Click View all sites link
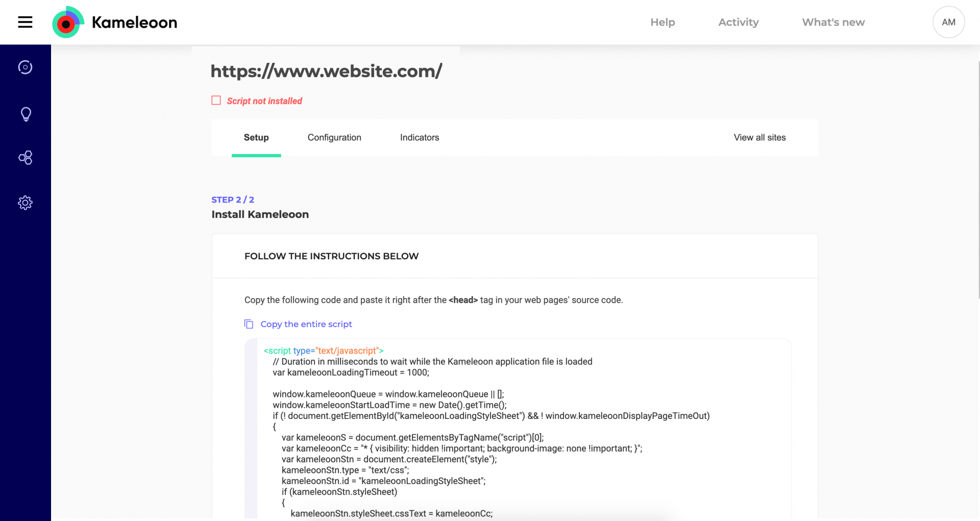Image resolution: width=980 pixels, height=521 pixels. 759,138
